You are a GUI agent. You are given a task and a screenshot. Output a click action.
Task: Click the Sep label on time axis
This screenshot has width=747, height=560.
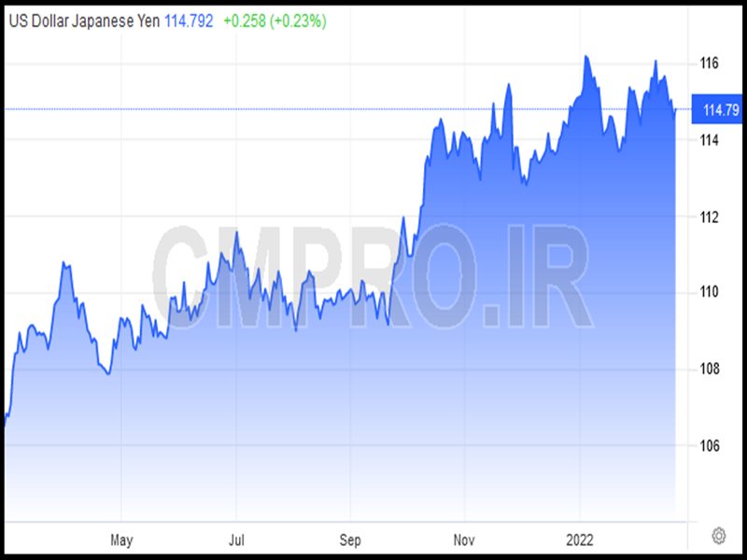tap(350, 540)
